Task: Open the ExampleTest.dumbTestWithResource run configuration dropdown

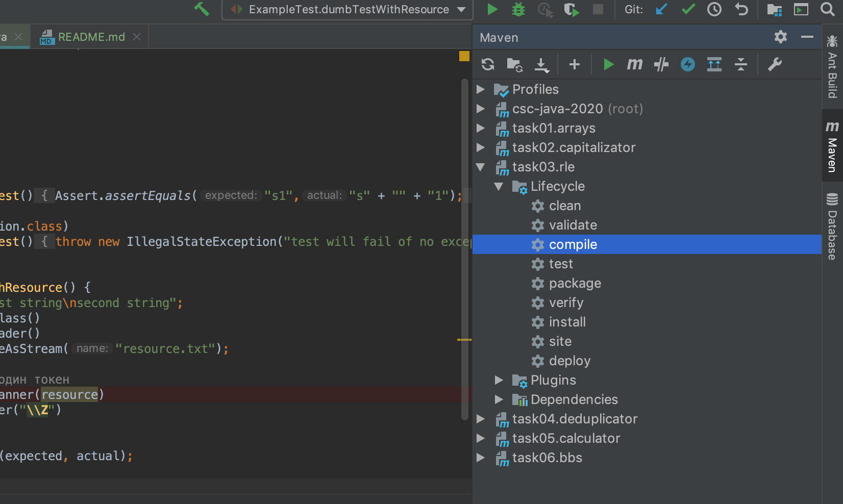Action: click(348, 10)
